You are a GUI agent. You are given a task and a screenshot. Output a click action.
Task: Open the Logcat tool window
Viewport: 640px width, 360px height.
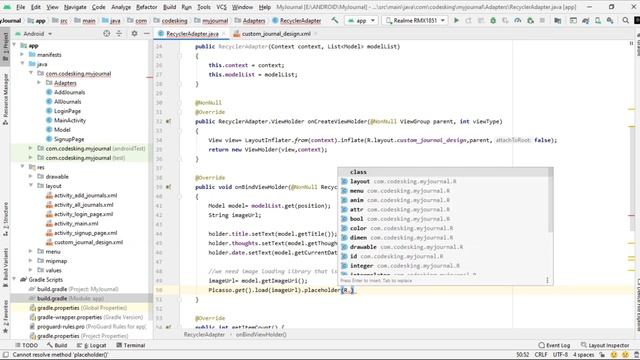(x=92, y=345)
